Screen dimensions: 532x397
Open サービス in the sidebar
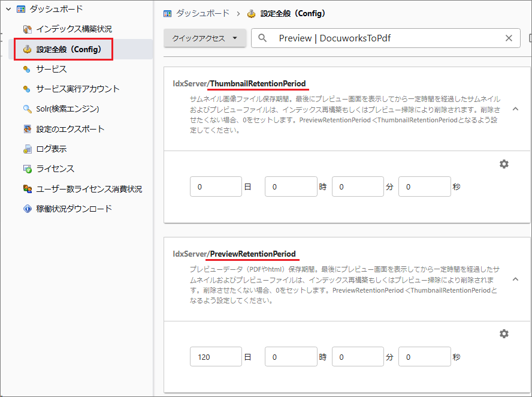point(51,69)
